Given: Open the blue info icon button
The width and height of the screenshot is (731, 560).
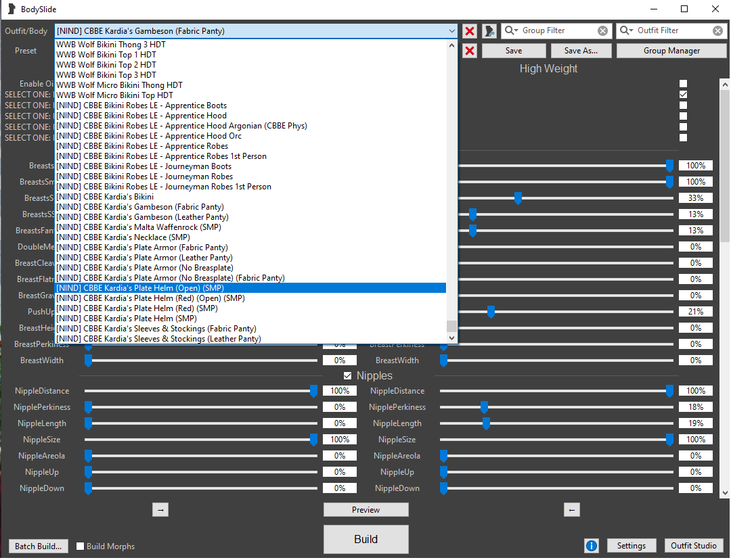Looking at the screenshot, I should [x=591, y=546].
